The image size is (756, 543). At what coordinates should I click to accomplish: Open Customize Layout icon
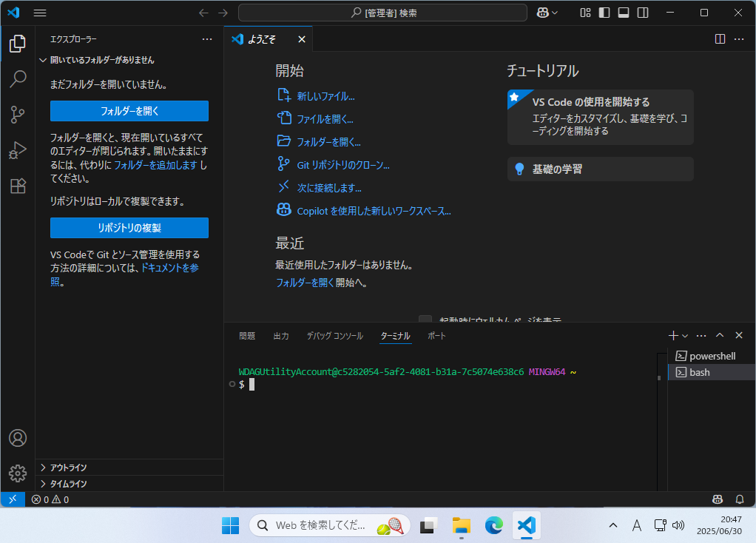(x=585, y=13)
